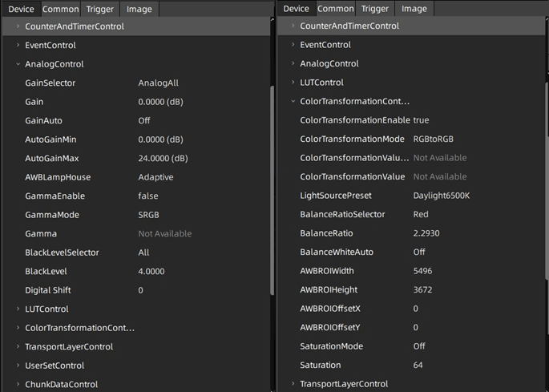Edit the AWBROIWidth value 5496
Screen dimensions: 549x392
(x=424, y=271)
